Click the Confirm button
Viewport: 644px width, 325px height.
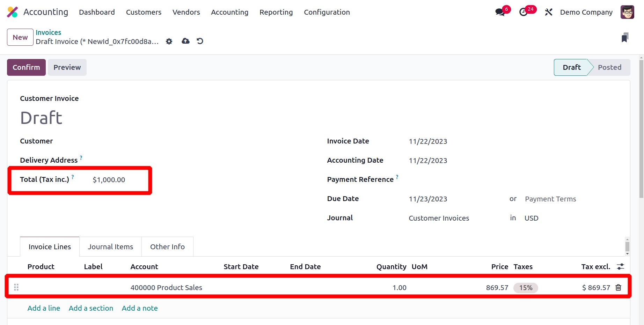click(26, 67)
